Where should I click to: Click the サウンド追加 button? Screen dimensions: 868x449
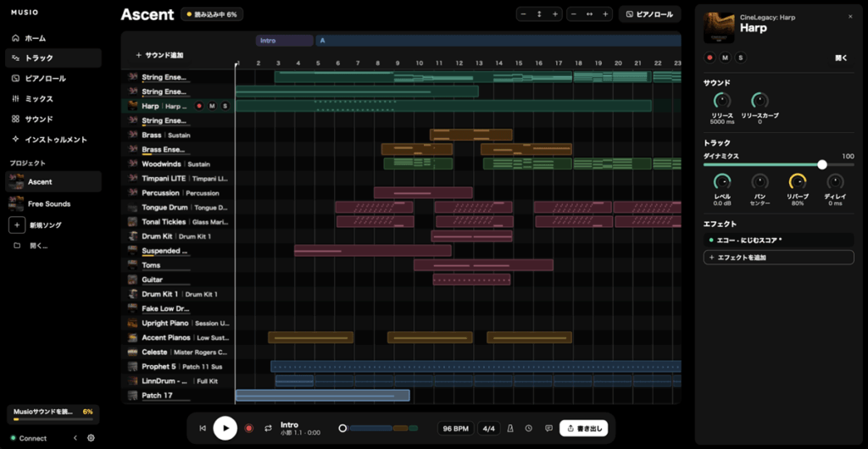tap(159, 55)
